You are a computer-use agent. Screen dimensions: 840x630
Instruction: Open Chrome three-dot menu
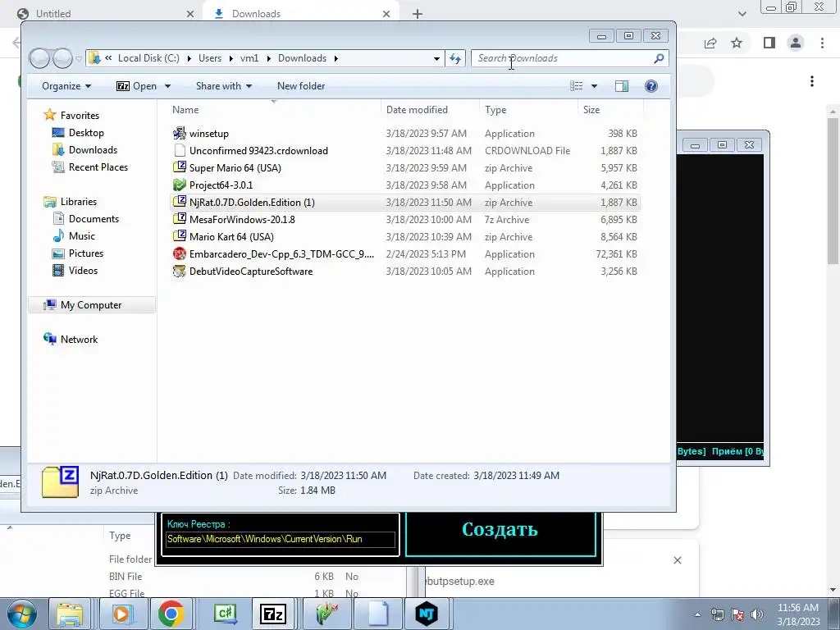pos(822,43)
